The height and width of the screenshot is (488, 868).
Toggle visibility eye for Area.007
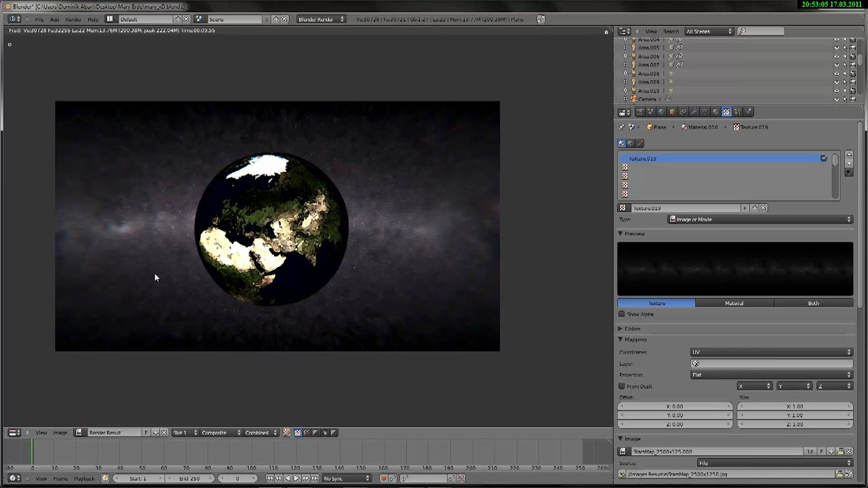click(x=836, y=65)
